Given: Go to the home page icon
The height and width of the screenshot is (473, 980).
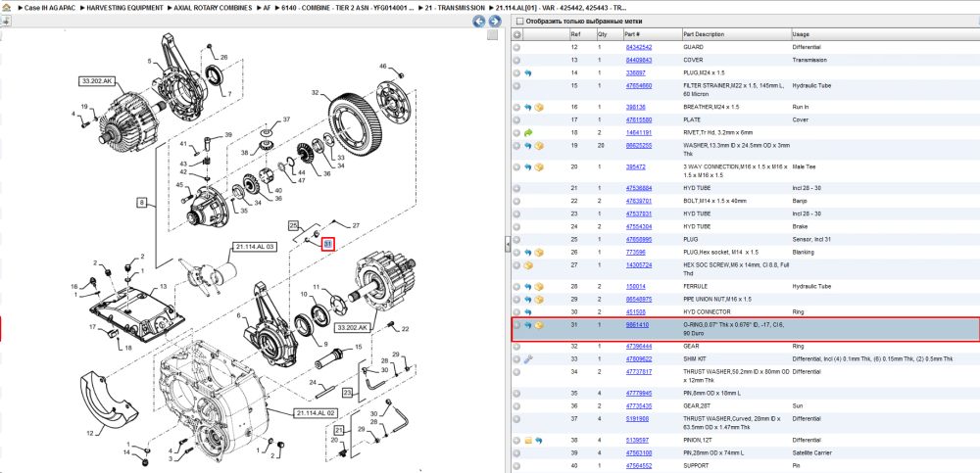Looking at the screenshot, I should (6, 8).
